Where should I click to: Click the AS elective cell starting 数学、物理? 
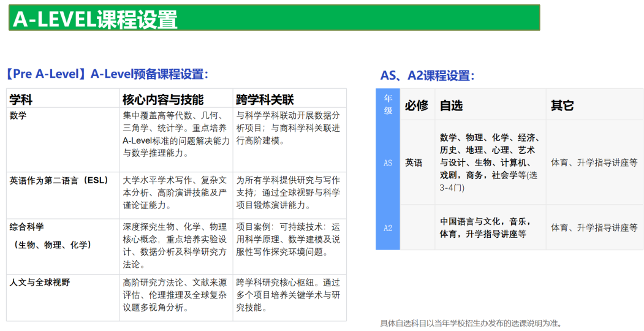(x=490, y=162)
